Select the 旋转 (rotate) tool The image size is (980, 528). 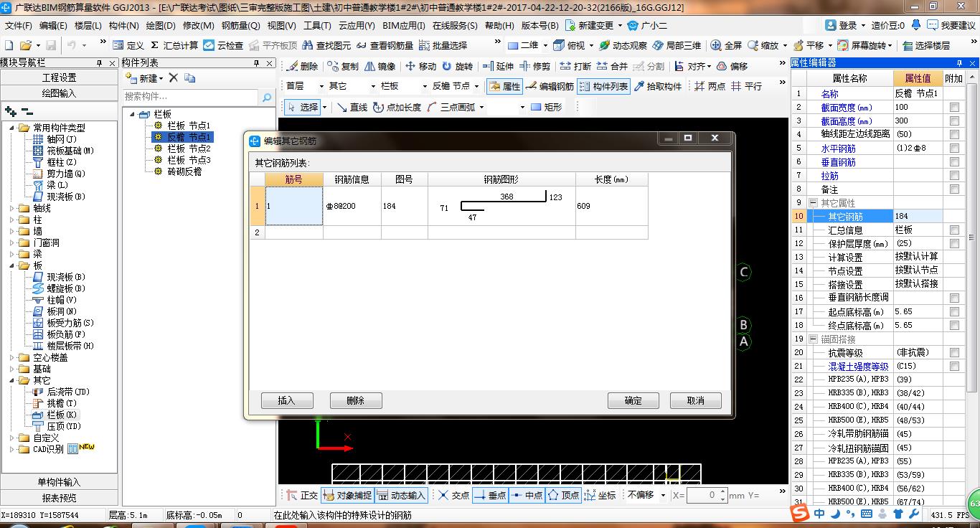coord(458,66)
